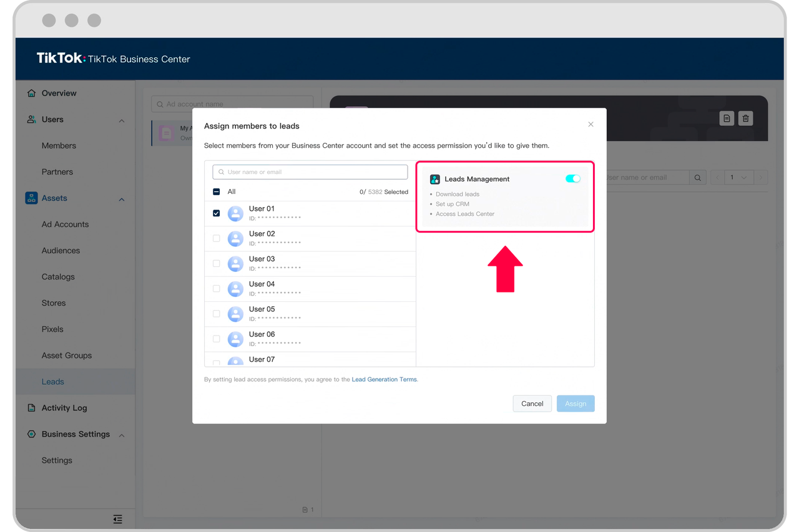Disable the Leads Management toggle
The image size is (799, 532).
pyautogui.click(x=572, y=179)
